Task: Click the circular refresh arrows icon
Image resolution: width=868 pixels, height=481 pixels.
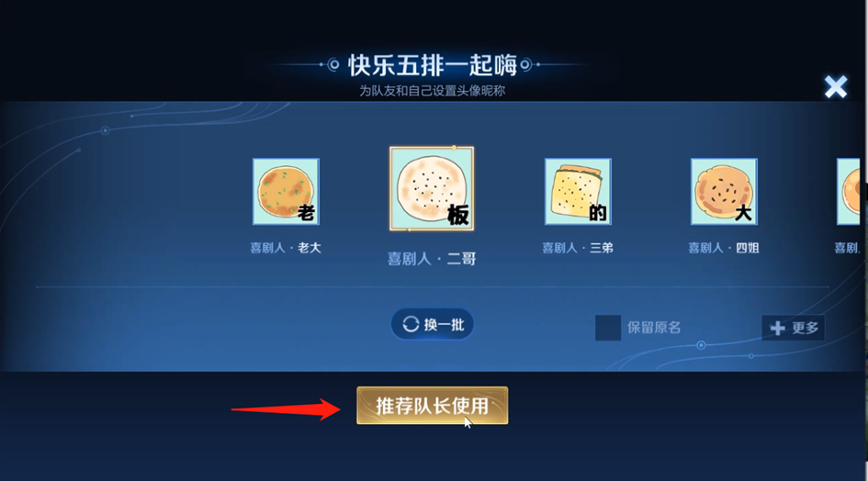Action: [411, 324]
